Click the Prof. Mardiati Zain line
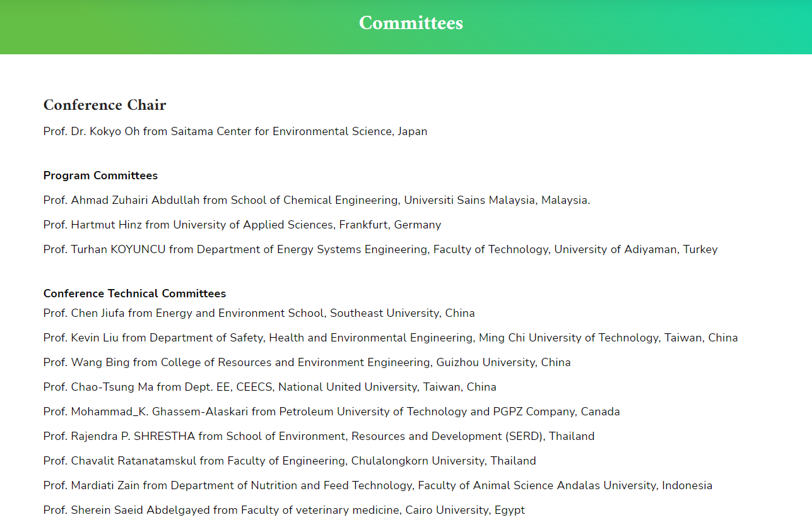812x522 pixels. (378, 485)
